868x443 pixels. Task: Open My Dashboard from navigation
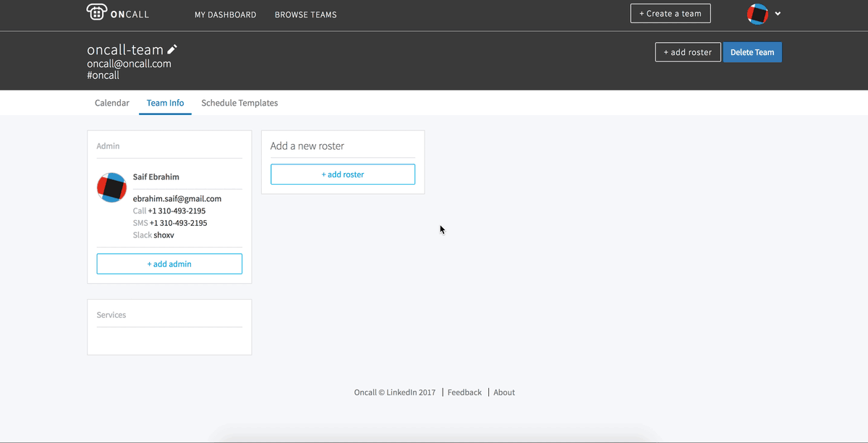point(225,14)
